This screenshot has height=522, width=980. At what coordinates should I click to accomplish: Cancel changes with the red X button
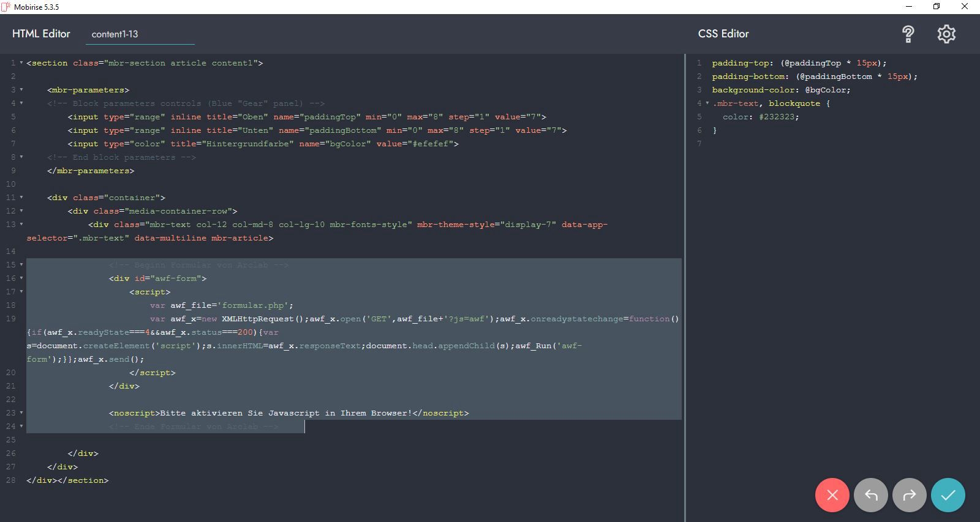(832, 495)
